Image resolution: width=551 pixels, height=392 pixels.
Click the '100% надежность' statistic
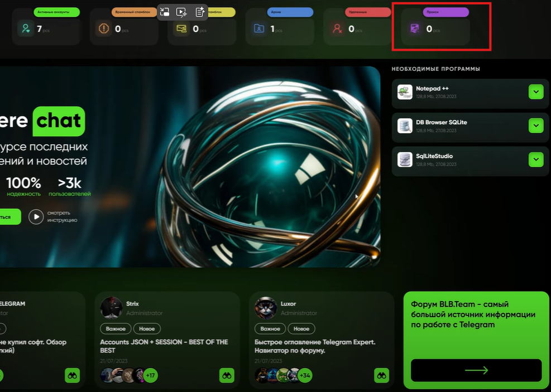coord(23,187)
